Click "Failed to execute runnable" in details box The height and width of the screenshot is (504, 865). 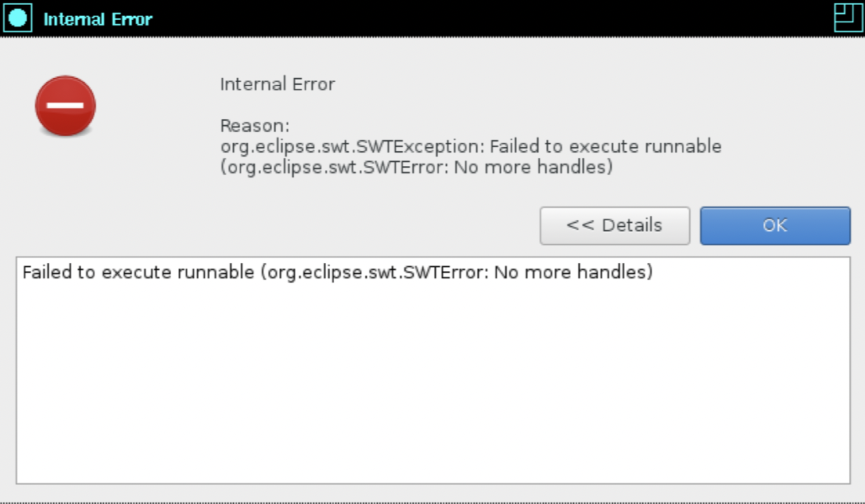click(x=138, y=273)
